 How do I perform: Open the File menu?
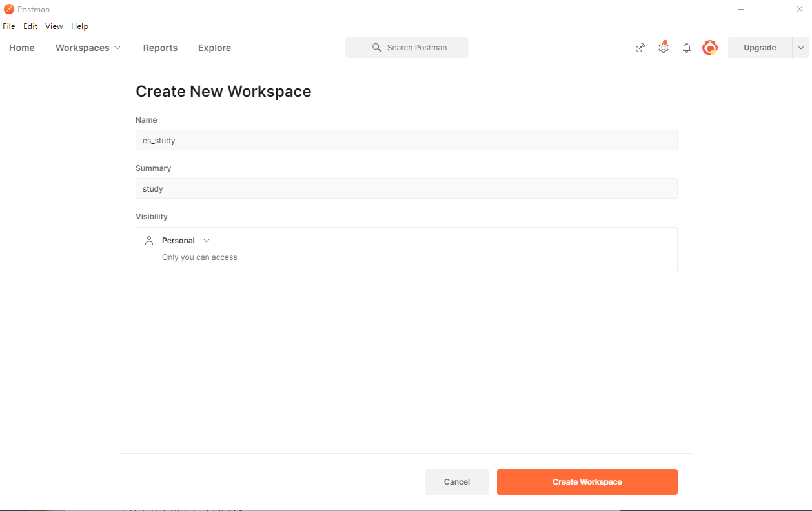[x=9, y=26]
